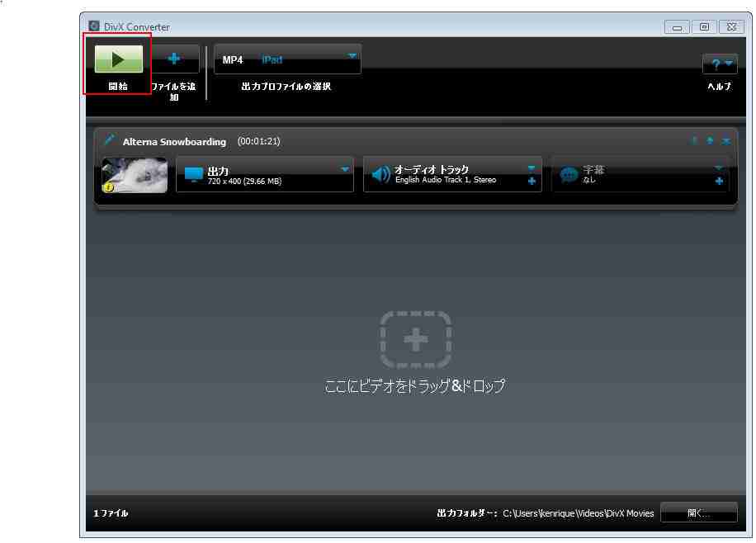Click the Alterna Snowboarding title text
Screen dimensions: 756x543
[174, 142]
